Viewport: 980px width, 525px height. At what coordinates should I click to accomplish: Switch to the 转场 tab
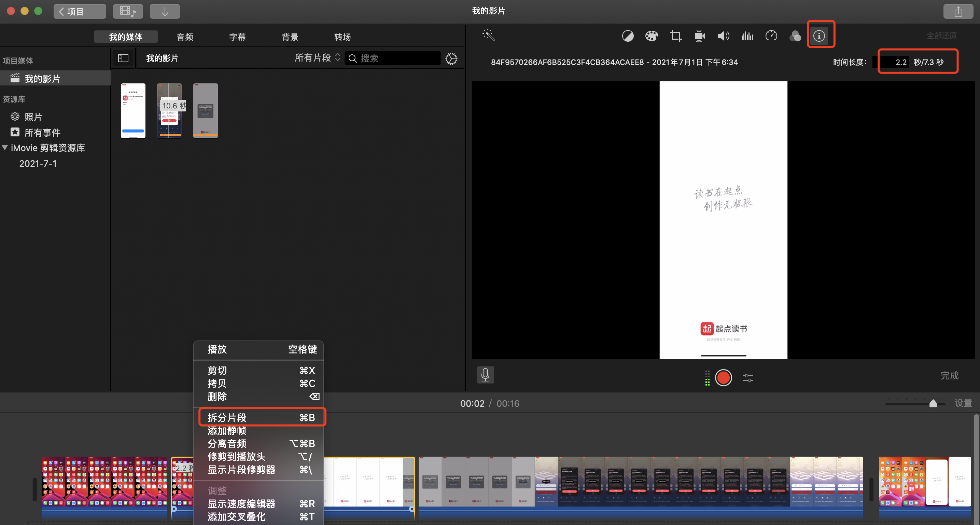pos(342,37)
